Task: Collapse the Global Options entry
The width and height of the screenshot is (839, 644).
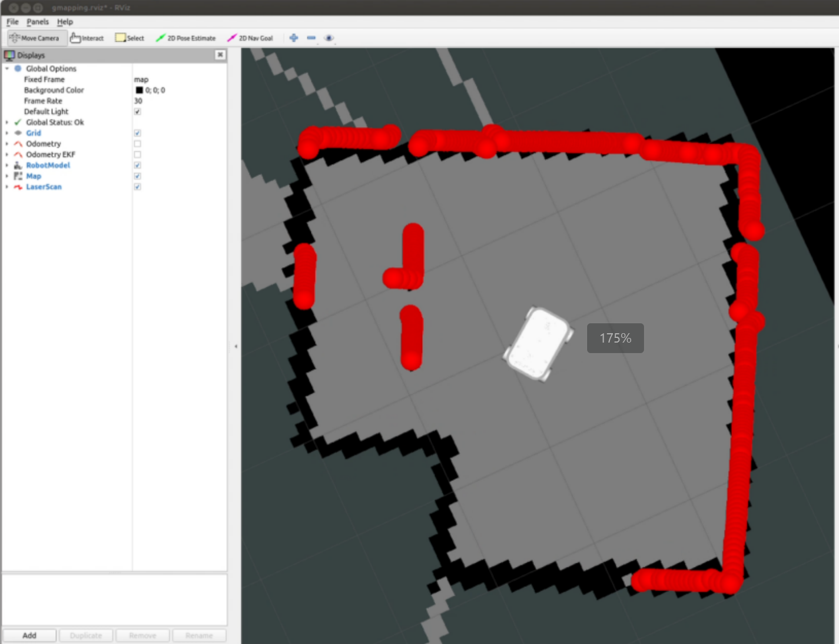Action: (x=6, y=68)
